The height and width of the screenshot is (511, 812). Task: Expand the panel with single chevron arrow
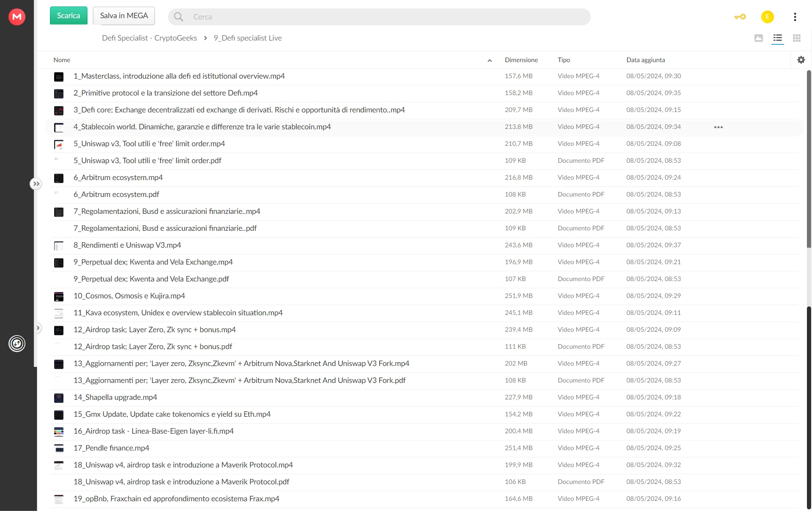[x=38, y=328]
